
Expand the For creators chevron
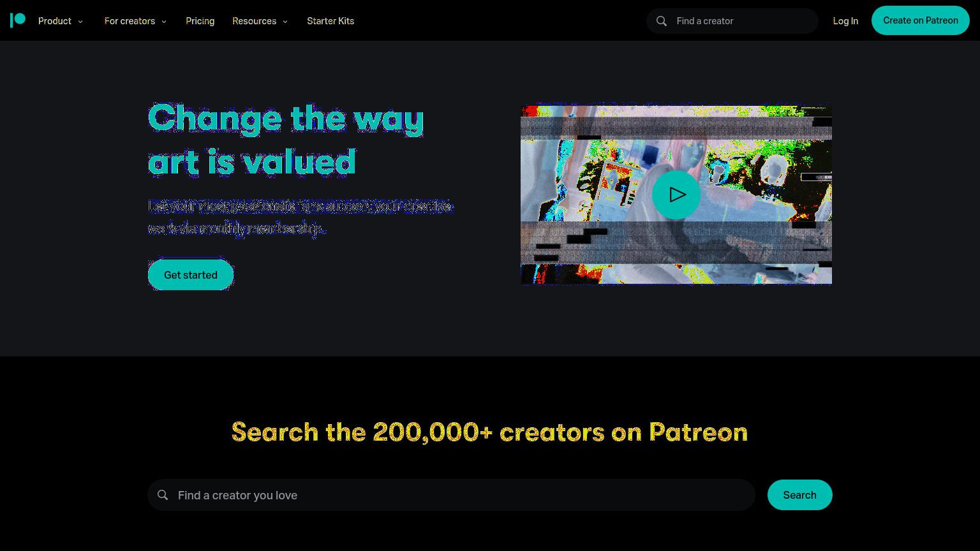pos(164,22)
